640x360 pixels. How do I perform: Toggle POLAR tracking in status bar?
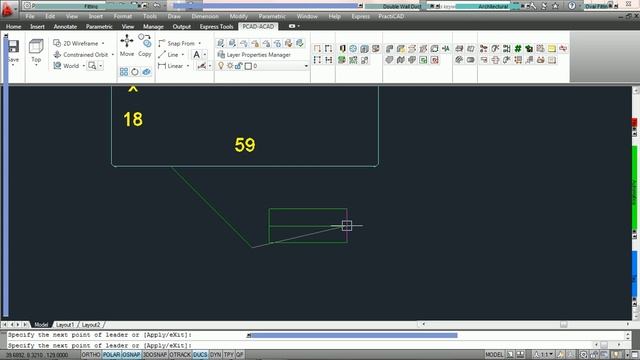pos(111,355)
